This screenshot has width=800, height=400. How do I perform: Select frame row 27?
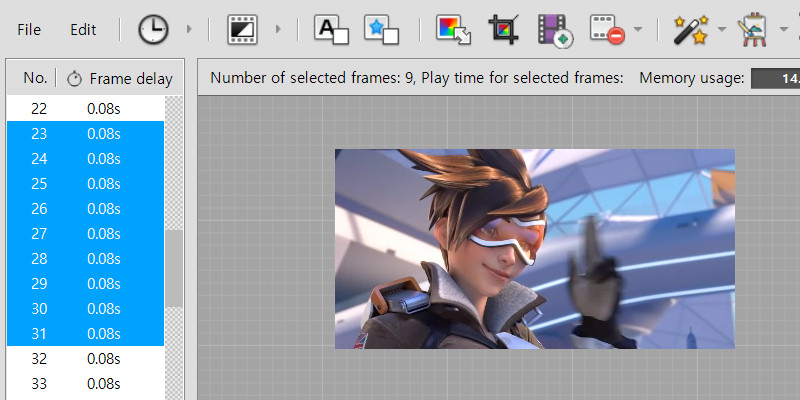pos(86,234)
